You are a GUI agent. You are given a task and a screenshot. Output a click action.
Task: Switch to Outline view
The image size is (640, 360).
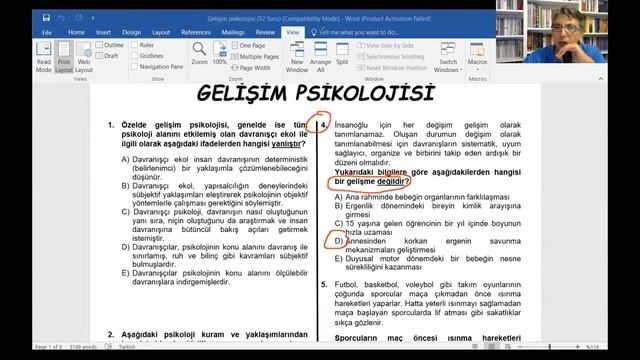pos(110,45)
